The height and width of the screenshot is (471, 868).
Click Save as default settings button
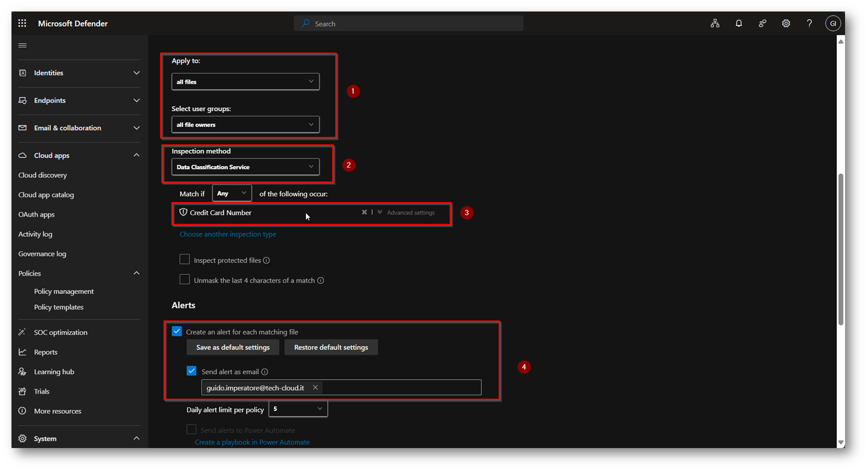pyautogui.click(x=233, y=348)
